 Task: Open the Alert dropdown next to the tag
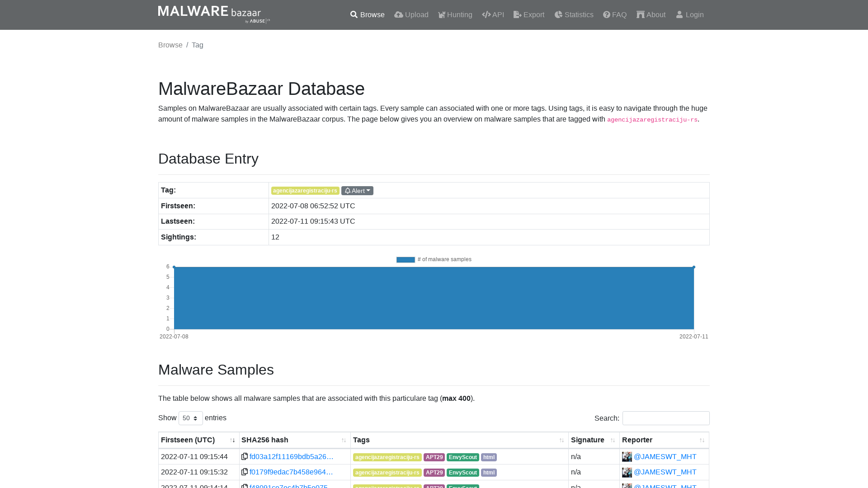pos(357,190)
